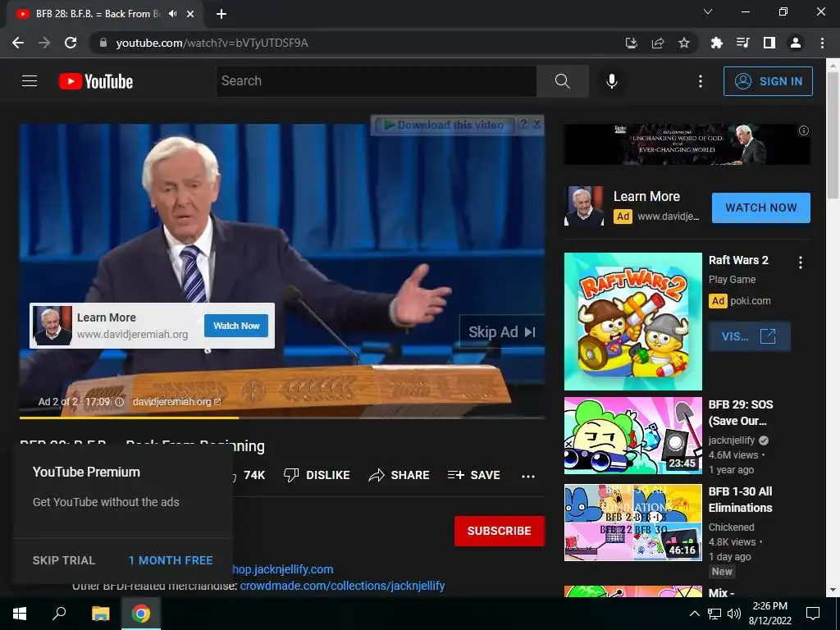
Task: Click SAVE to playlist button
Action: [x=473, y=475]
